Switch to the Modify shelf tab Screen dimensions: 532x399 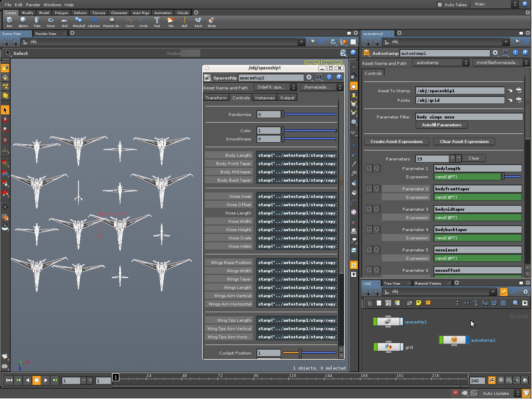28,13
